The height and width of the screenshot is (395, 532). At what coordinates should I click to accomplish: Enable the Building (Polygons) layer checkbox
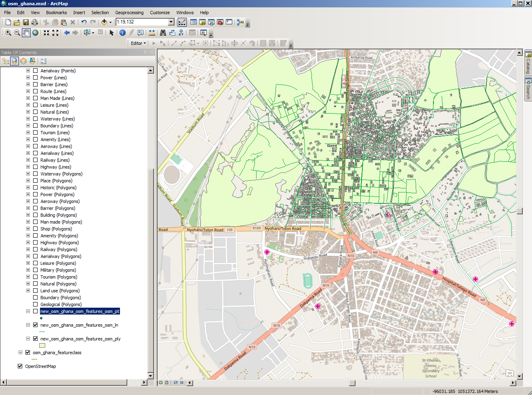coord(36,215)
